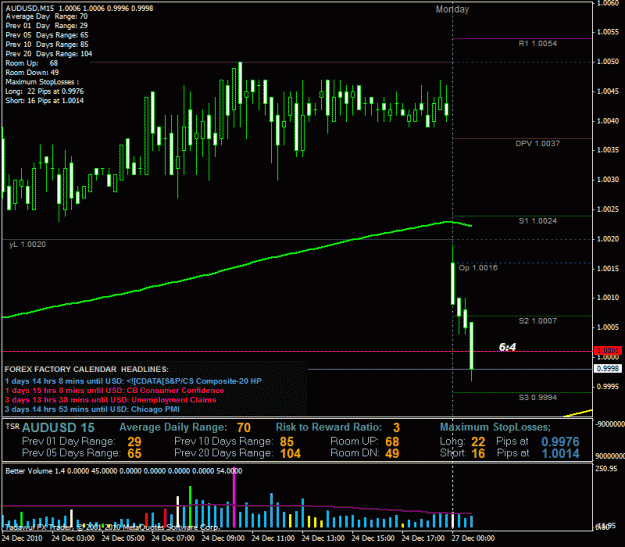Click 1.0035 on the price axis

[608, 150]
